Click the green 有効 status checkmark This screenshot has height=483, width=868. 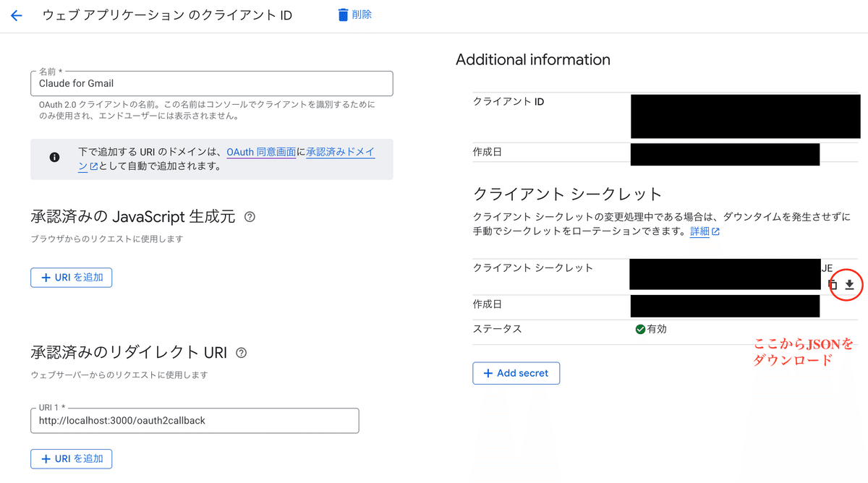pos(639,329)
